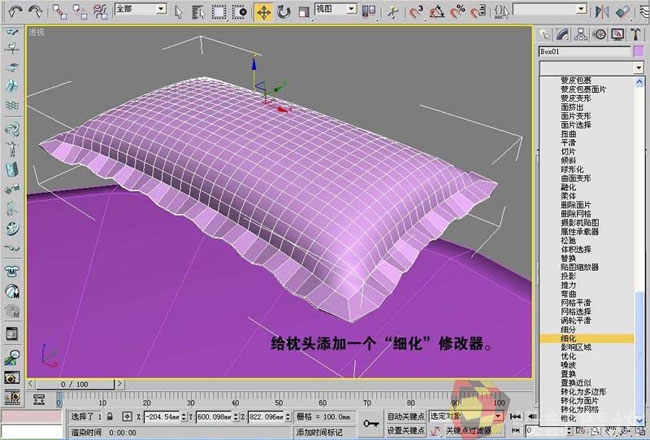Open Open Mini Curve Editor icon beside timeline
The height and width of the screenshot is (440, 650).
tap(39, 399)
